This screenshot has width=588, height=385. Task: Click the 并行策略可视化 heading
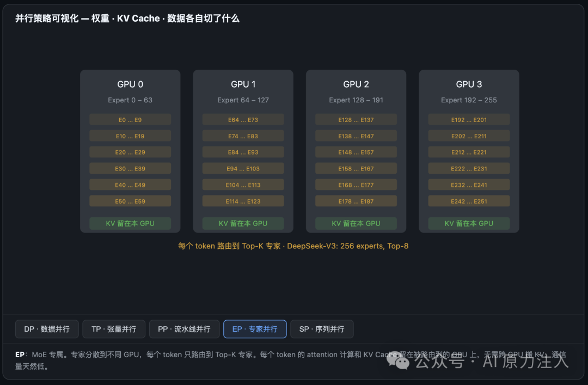click(x=127, y=19)
